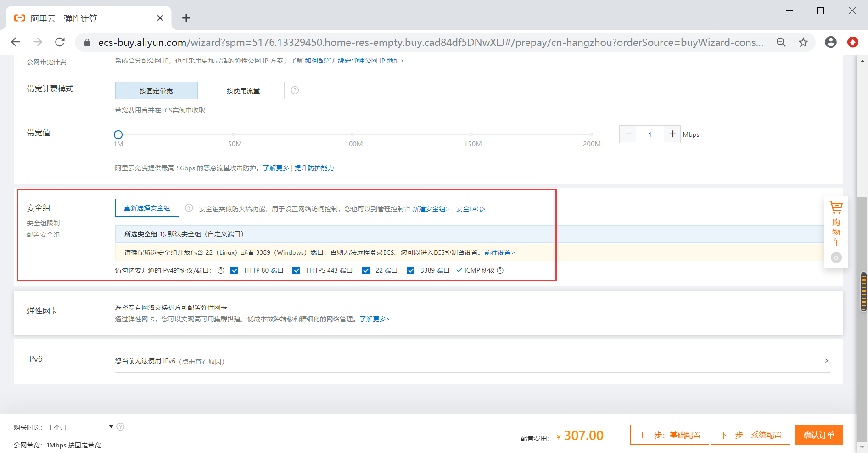
Task: Toggle ICMP 协议 checkmark
Action: (x=459, y=270)
